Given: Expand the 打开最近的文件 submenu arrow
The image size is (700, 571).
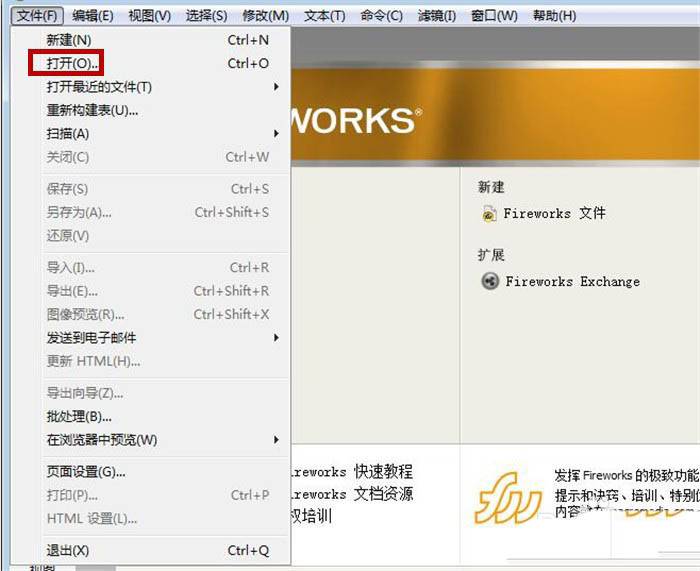Looking at the screenshot, I should [277, 87].
